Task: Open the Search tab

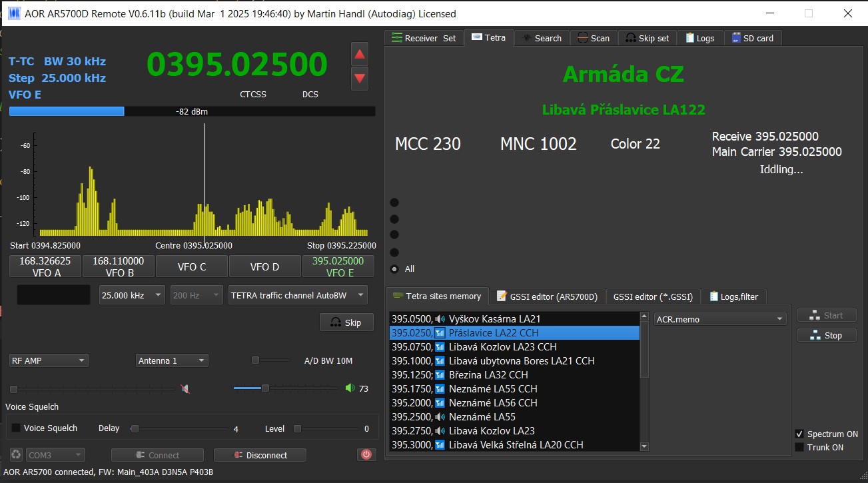Action: pos(542,38)
